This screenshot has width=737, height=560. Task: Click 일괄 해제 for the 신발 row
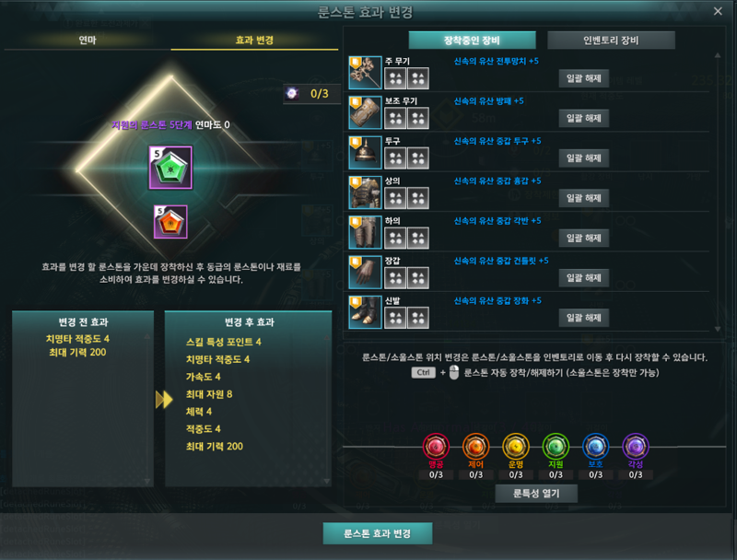(x=584, y=318)
